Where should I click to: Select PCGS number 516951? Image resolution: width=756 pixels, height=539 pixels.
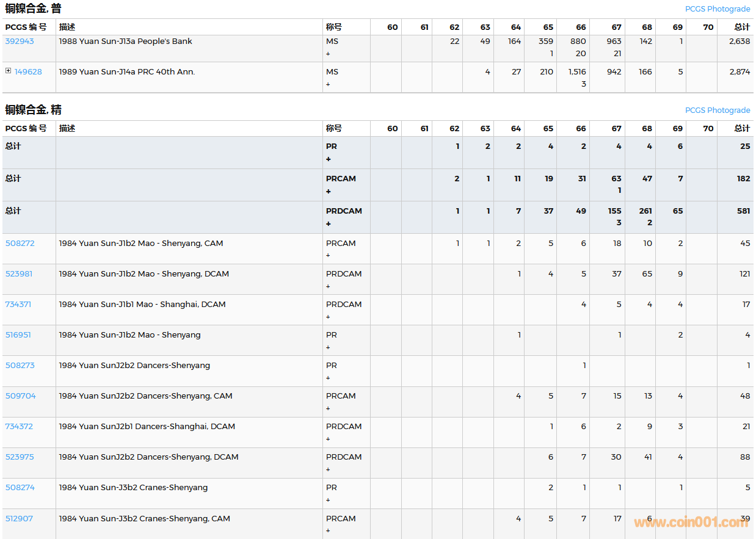tap(18, 335)
